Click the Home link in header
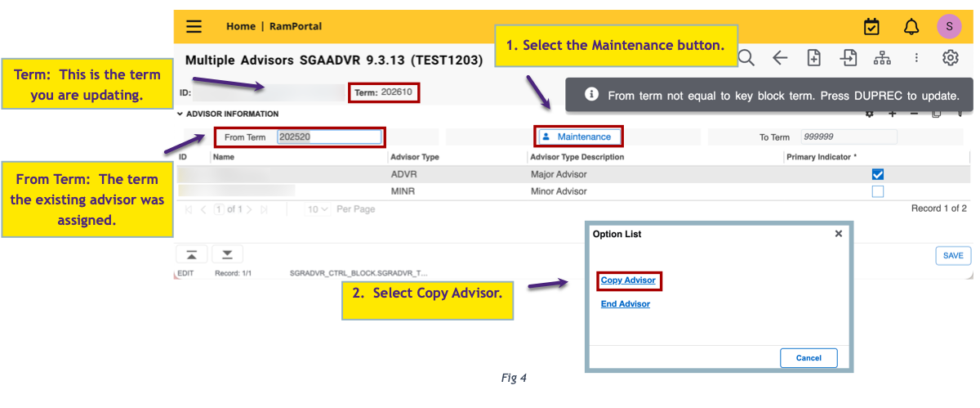This screenshot has width=980, height=408. [240, 26]
